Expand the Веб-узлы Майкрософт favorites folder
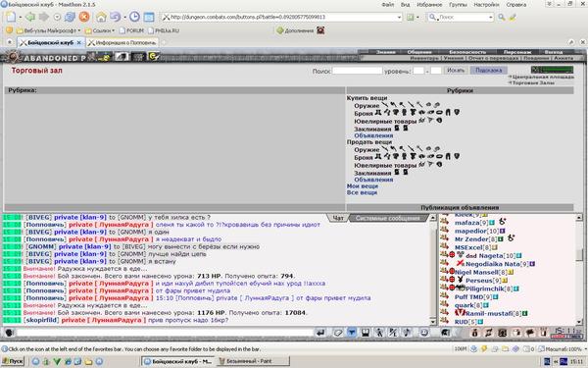588x368 pixels. click(48, 30)
